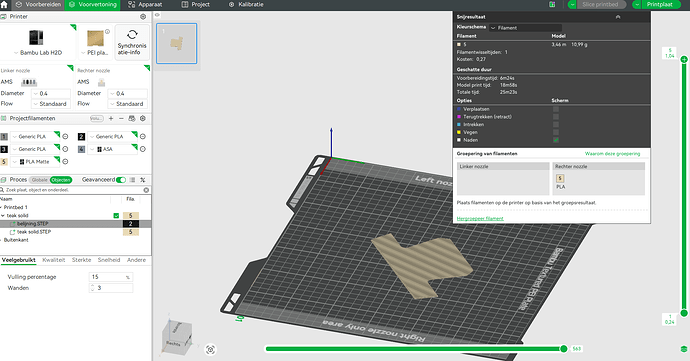Viewport: 690px width, 361px height.
Task: Click the Volu... button in Projectfilamenten
Action: (96, 118)
